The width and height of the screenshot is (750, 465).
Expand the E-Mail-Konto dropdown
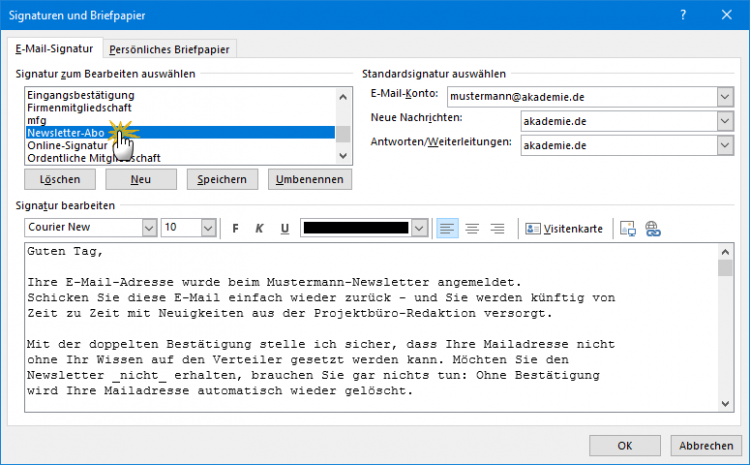pyautogui.click(x=724, y=97)
